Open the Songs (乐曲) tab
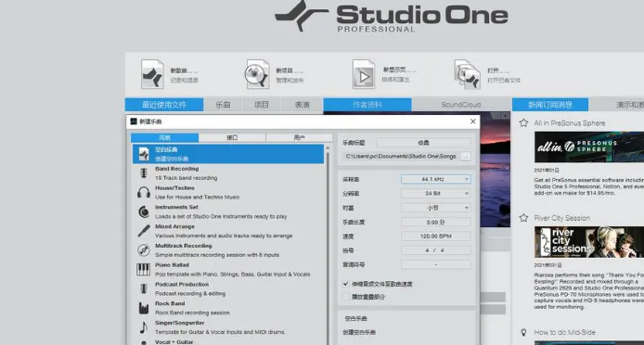Screen dimensions: 644x345 coord(223,105)
